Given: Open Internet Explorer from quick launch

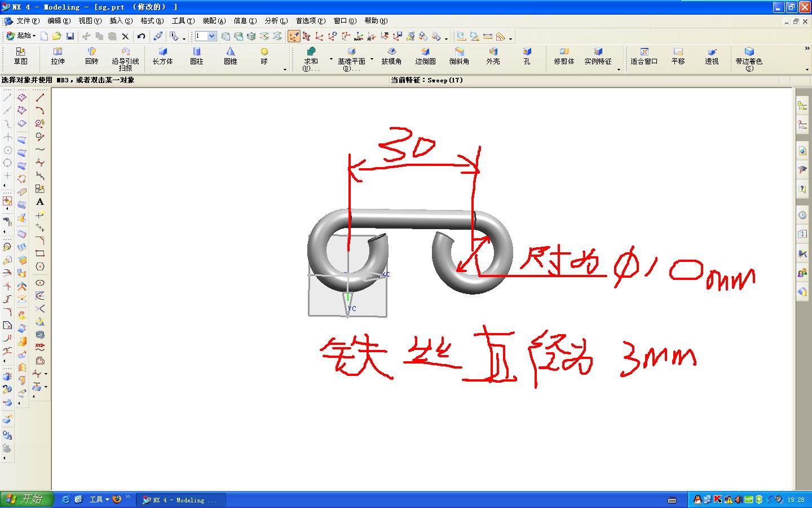Looking at the screenshot, I should point(66,499).
